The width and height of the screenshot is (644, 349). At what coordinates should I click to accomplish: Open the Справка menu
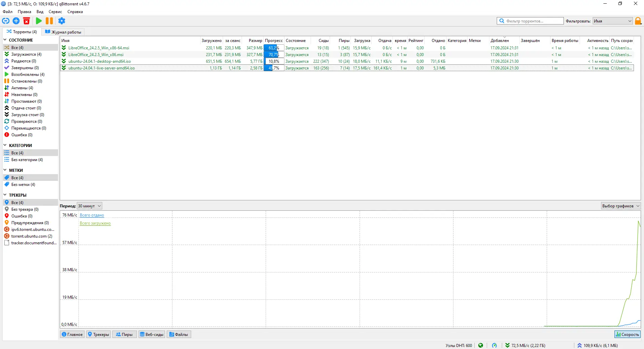click(75, 12)
